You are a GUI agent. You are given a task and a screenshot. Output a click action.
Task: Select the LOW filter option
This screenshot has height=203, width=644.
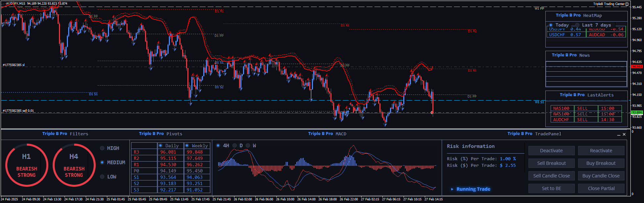102,177
